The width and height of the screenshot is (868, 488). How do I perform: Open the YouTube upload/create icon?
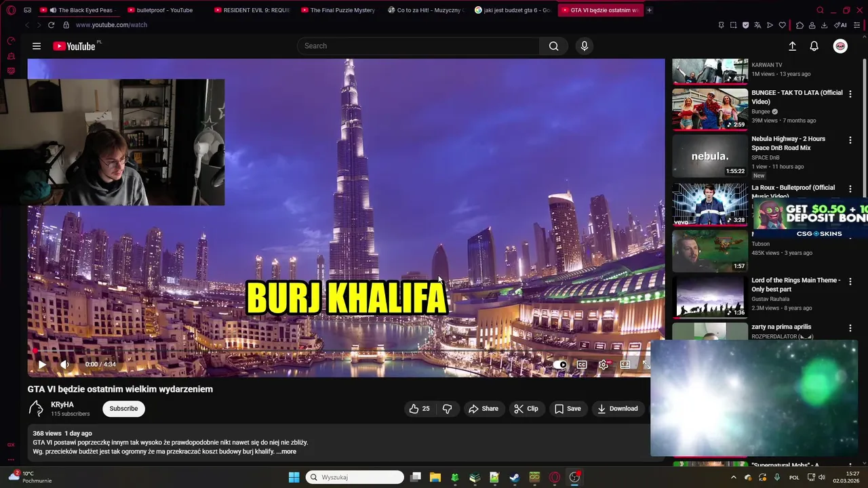point(792,46)
